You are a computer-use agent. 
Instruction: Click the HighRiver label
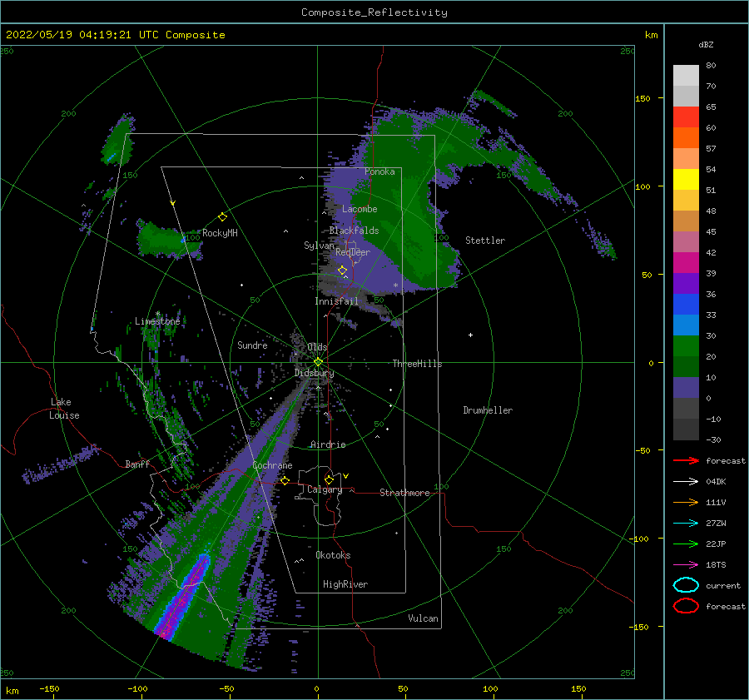(x=345, y=584)
